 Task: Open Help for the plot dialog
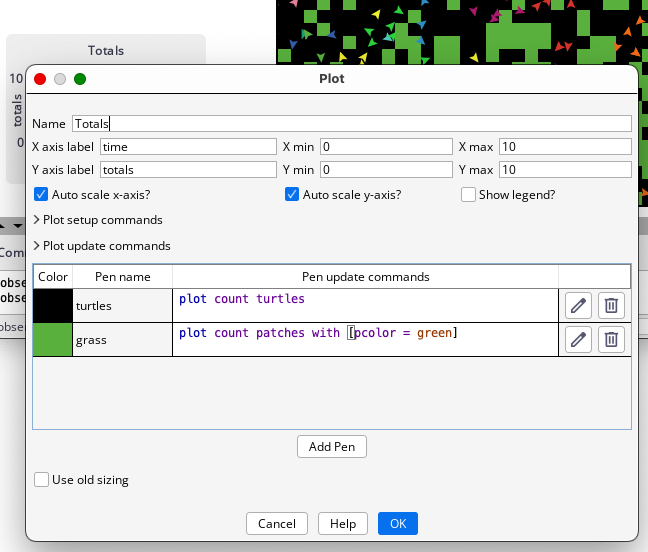[x=343, y=524]
